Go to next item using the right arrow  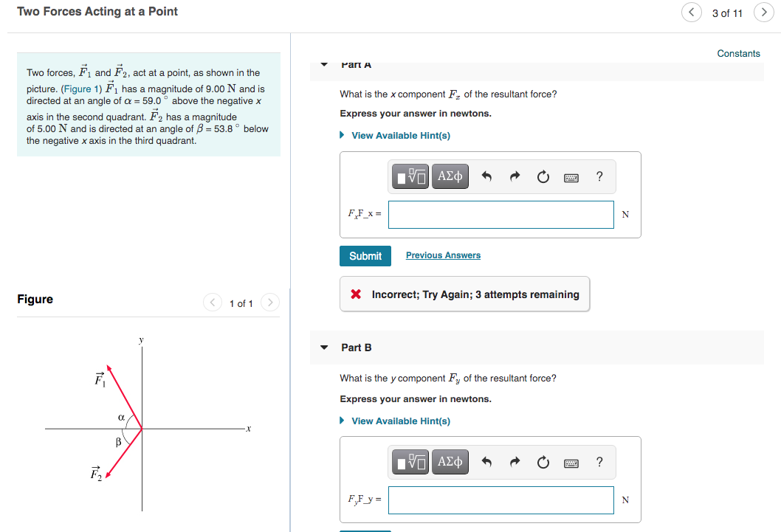[764, 13]
